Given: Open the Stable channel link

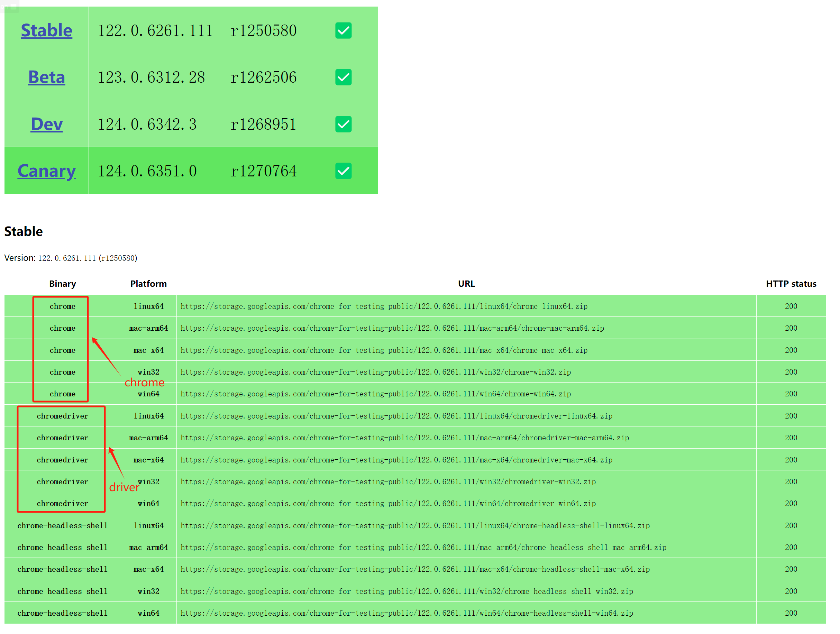Looking at the screenshot, I should tap(46, 30).
